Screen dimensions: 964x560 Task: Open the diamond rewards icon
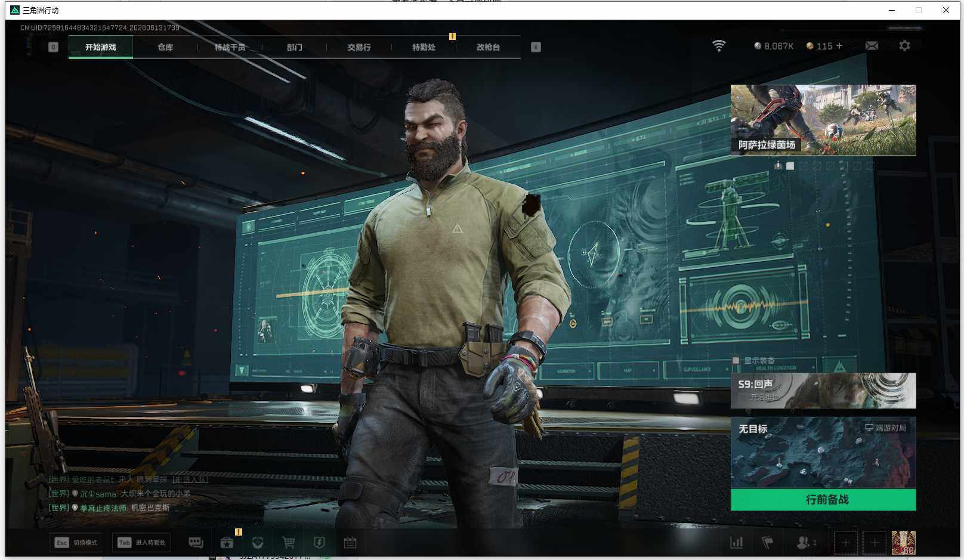[258, 542]
